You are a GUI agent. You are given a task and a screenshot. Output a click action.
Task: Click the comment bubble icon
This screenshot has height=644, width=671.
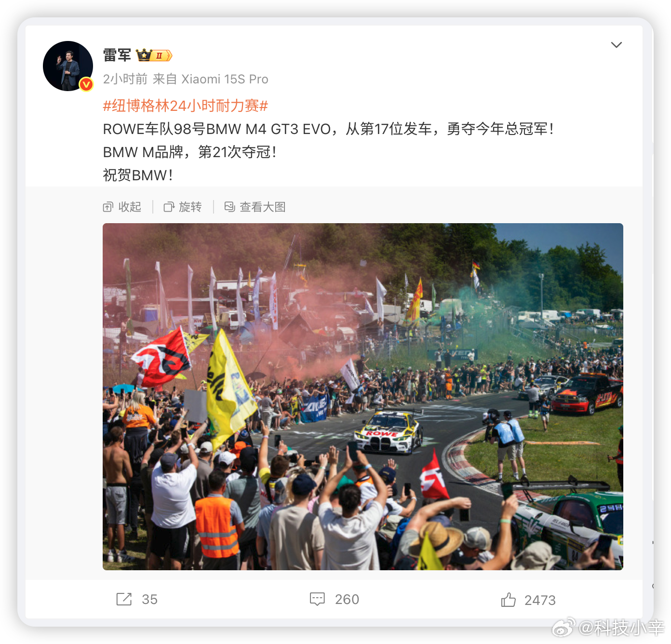click(317, 599)
